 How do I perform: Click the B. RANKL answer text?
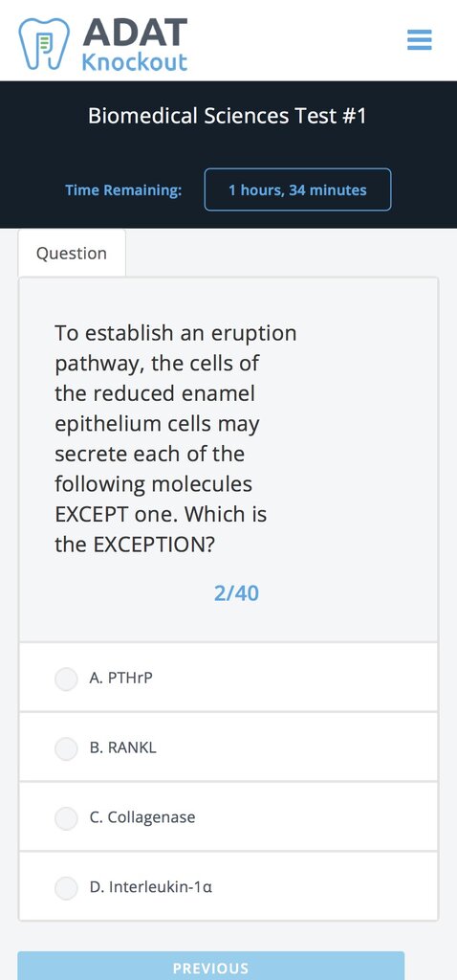(x=123, y=747)
